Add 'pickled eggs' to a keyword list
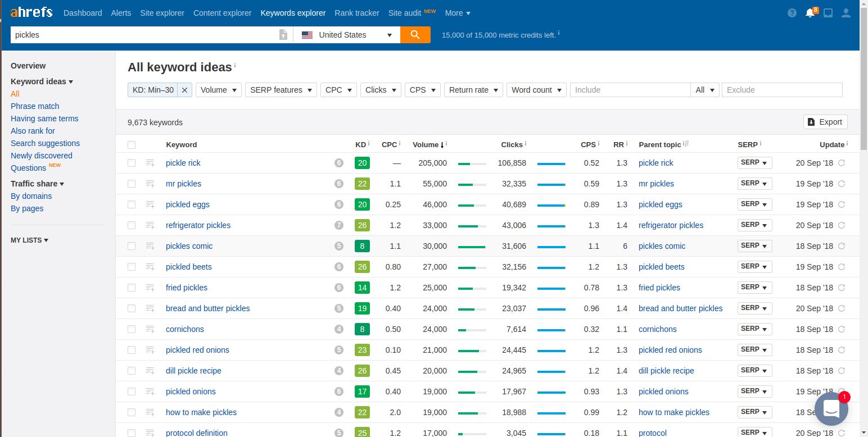Image resolution: width=868 pixels, height=437 pixels. (150, 204)
